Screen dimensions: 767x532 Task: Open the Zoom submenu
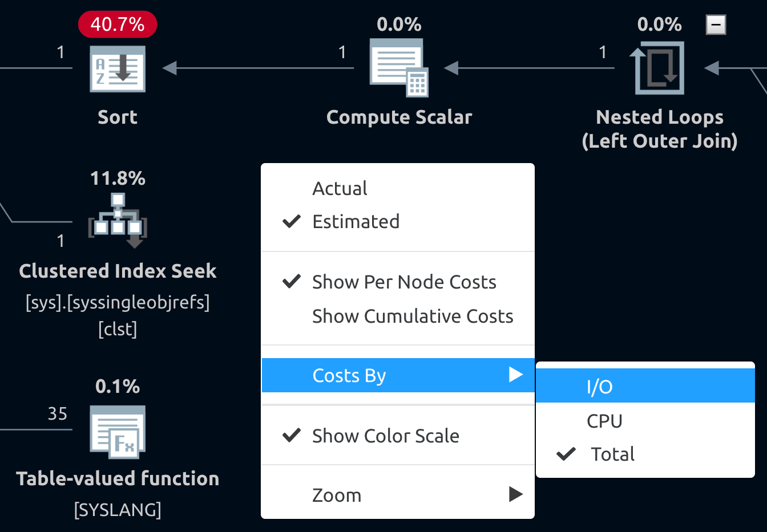click(x=337, y=495)
